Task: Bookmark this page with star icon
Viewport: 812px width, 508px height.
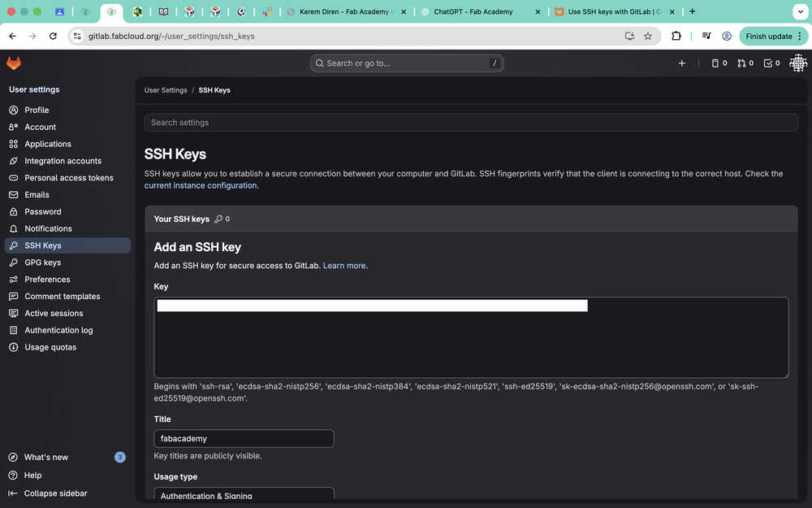Action: 648,37
